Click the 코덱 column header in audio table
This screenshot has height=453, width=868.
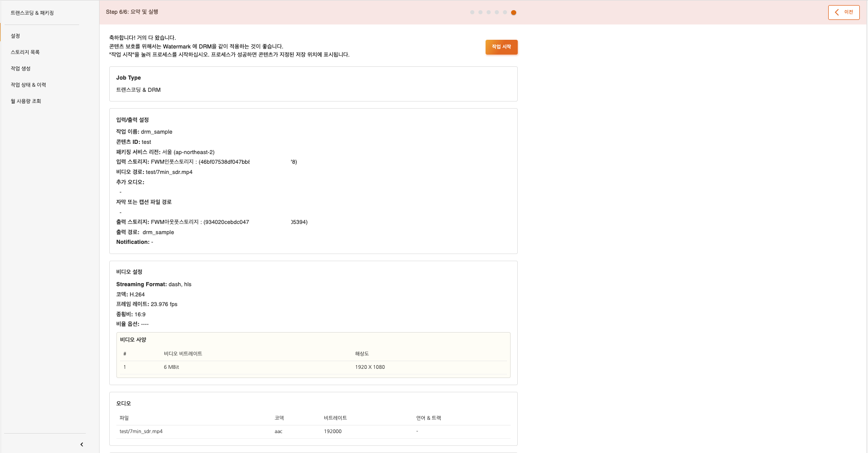279,418
